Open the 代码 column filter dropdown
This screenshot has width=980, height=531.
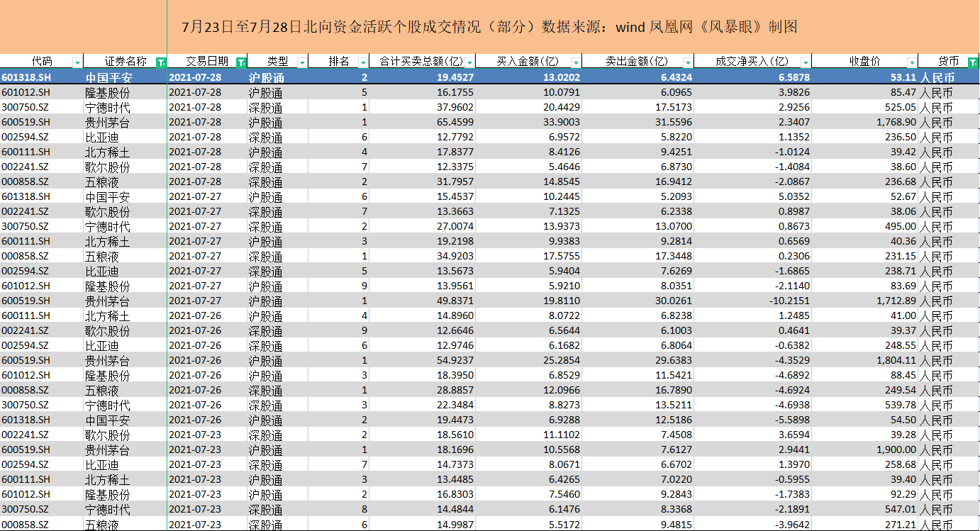[77, 62]
